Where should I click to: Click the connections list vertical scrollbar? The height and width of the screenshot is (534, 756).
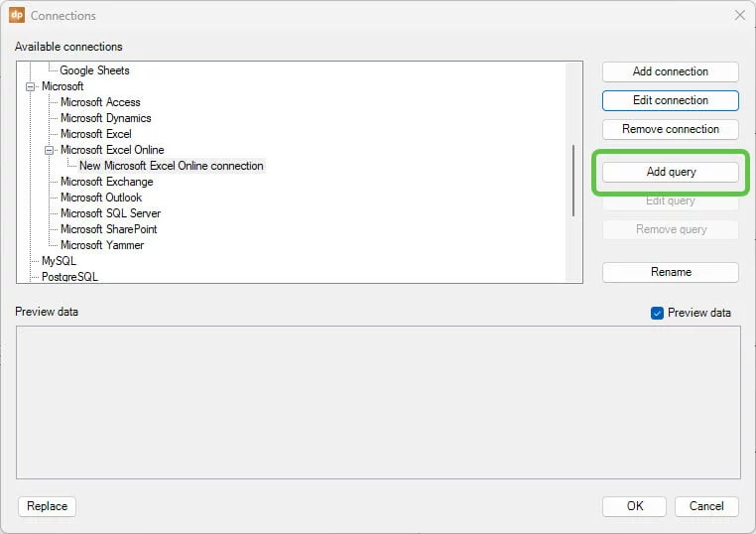point(573,181)
